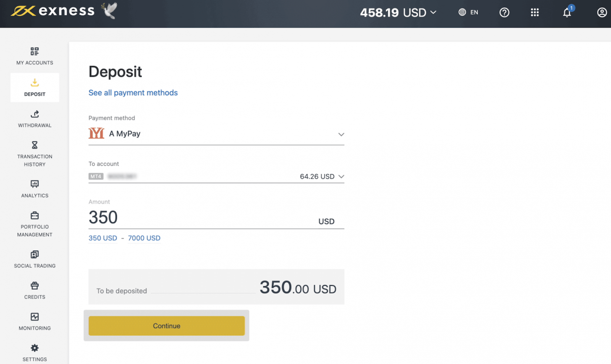
Task: Open the Settings gear icon
Action: pos(35,348)
